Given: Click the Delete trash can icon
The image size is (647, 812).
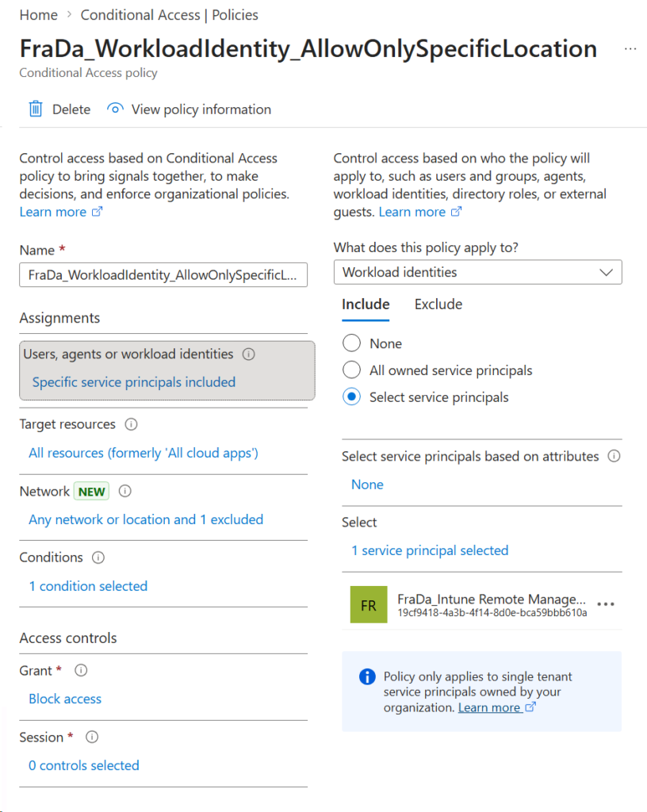Looking at the screenshot, I should coord(36,109).
